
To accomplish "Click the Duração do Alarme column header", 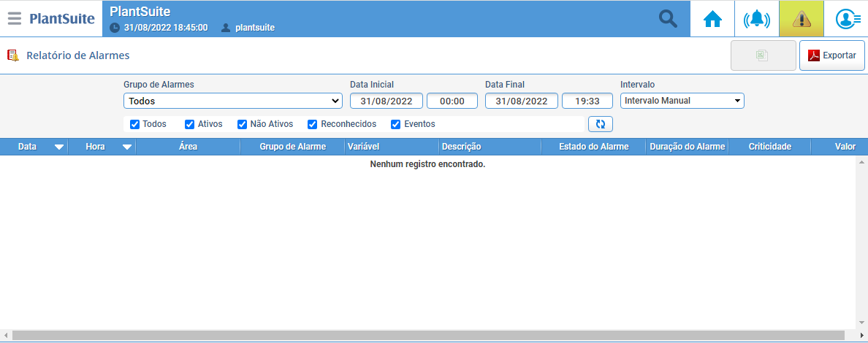I will (x=687, y=147).
